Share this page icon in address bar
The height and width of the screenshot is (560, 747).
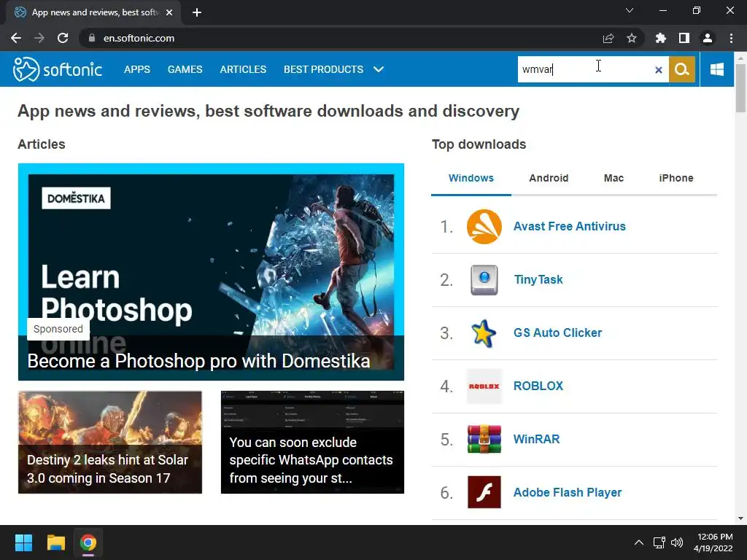(x=608, y=38)
